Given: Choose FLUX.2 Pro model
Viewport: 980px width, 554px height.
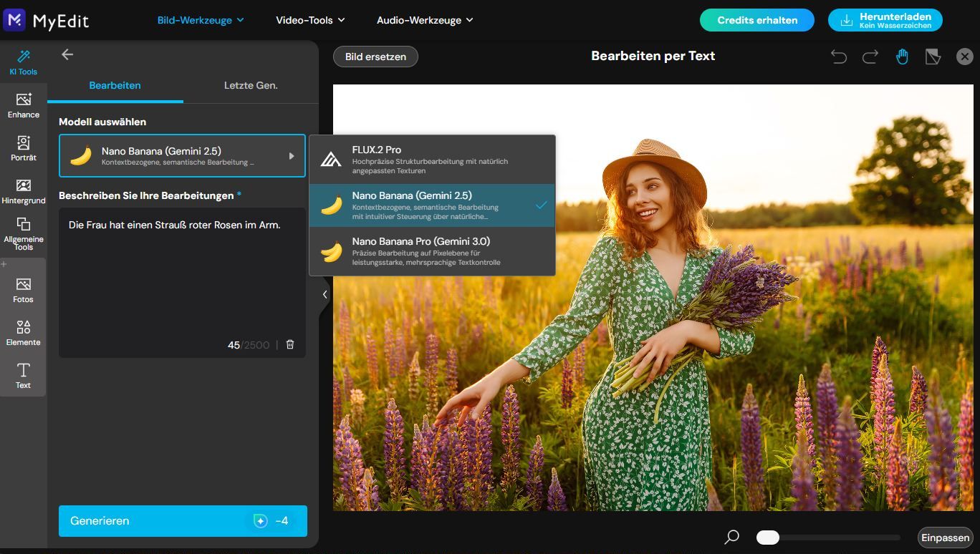Looking at the screenshot, I should tap(432, 160).
